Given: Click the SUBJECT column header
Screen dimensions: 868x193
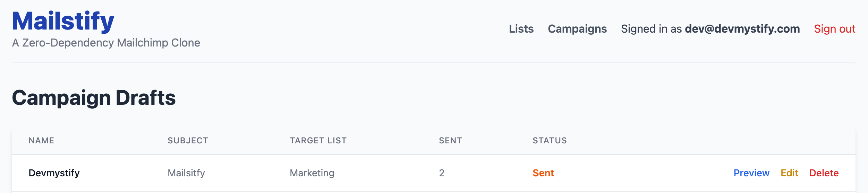Looking at the screenshot, I should 188,141.
